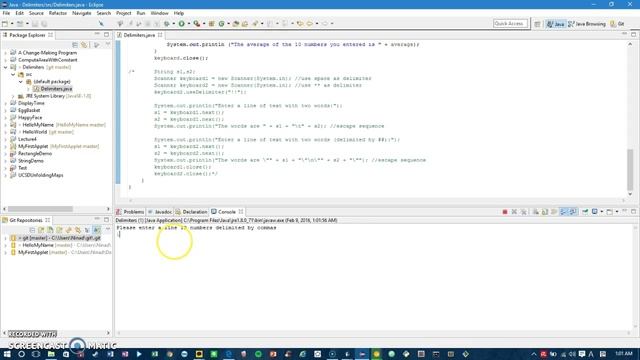Viewport: 640px width, 360px height.
Task: Open Package Explorer view menu chevron
Action: tap(108, 45)
